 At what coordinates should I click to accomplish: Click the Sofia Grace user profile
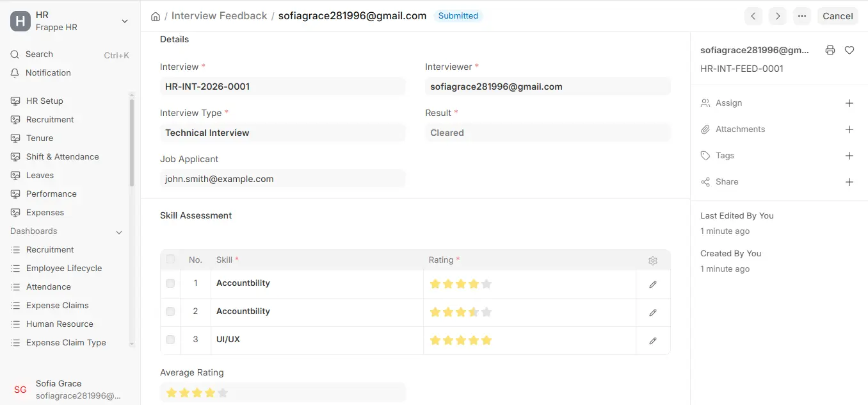point(70,390)
